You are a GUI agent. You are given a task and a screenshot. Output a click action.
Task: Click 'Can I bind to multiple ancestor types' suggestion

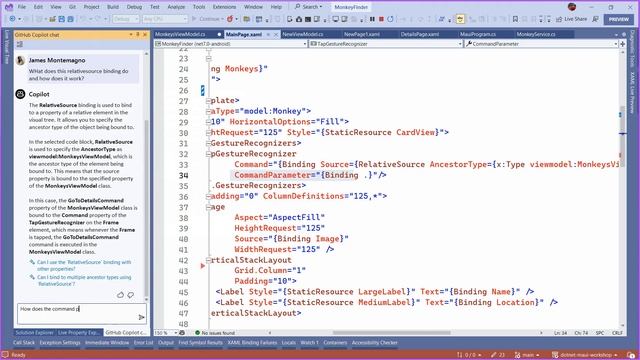[84, 280]
